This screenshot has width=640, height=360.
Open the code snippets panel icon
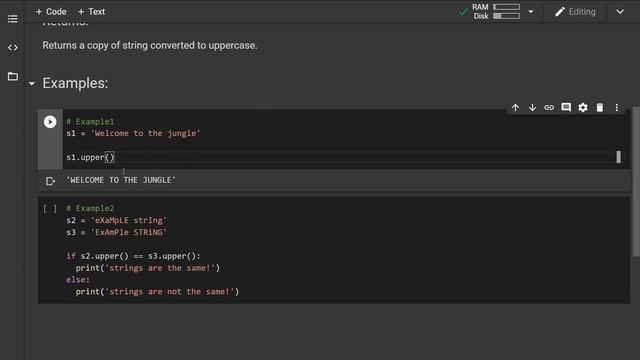point(13,47)
